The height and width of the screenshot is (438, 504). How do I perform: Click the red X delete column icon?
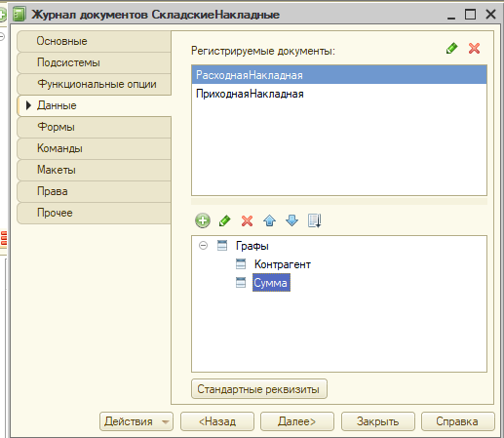tap(247, 220)
